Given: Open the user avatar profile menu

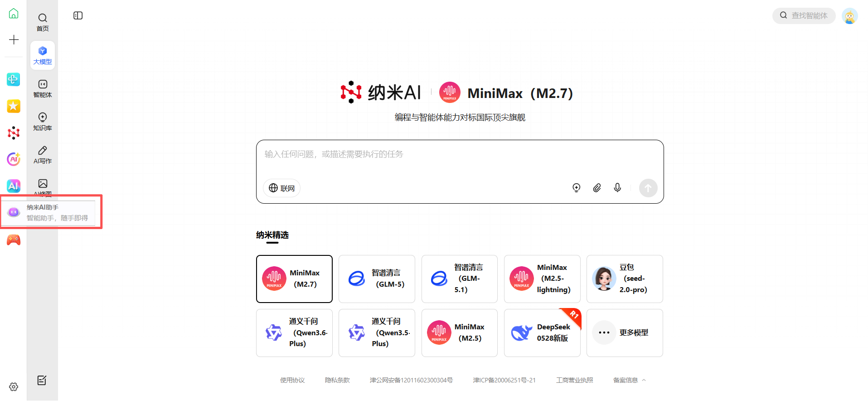Looking at the screenshot, I should [x=849, y=16].
